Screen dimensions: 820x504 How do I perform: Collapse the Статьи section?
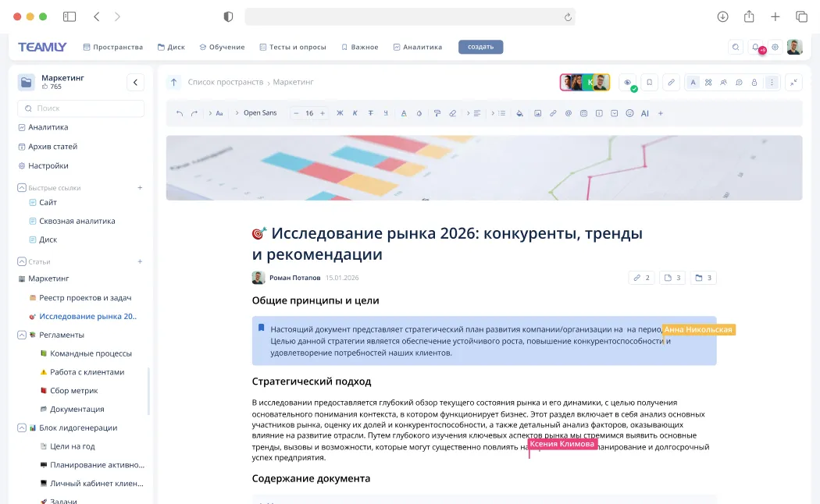point(21,261)
